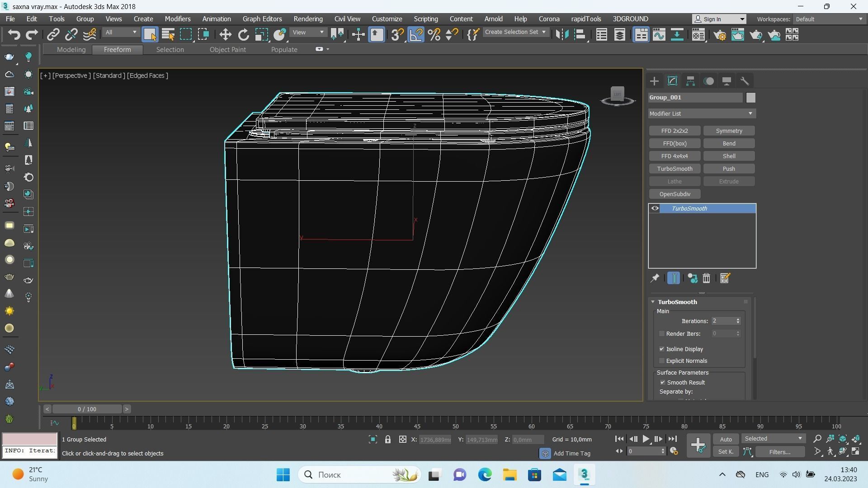Open Key Filters button
Image resolution: width=868 pixels, height=488 pixels.
[780, 452]
